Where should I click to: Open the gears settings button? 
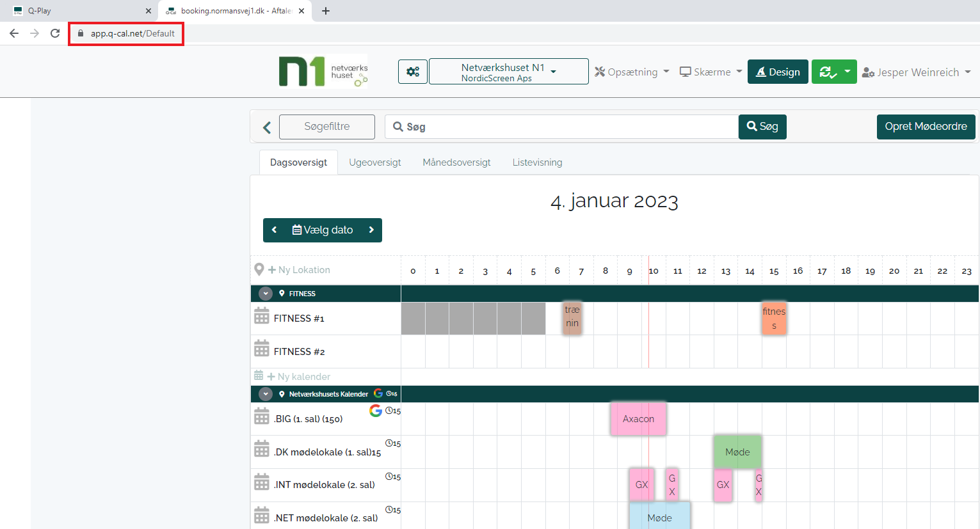tap(413, 72)
